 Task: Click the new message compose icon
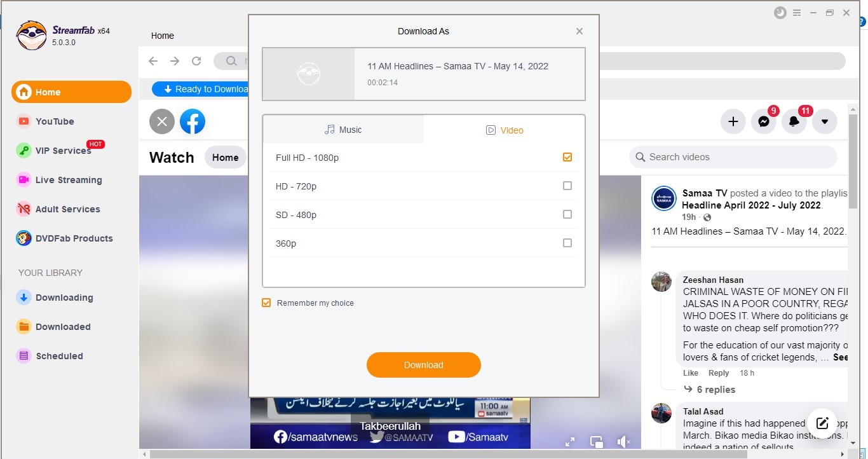click(x=822, y=423)
